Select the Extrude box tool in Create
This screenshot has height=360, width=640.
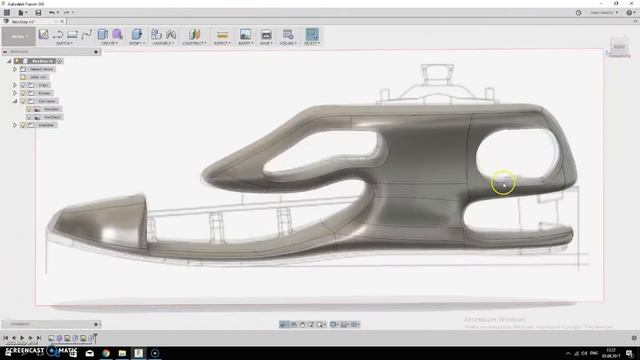103,34
